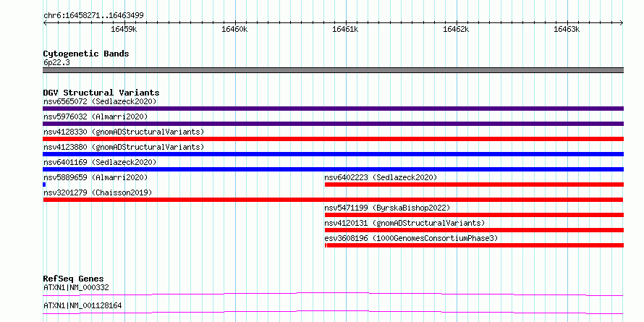Click the red bar under nsv4128330
Screen dimensions: 644x322
tap(333, 139)
